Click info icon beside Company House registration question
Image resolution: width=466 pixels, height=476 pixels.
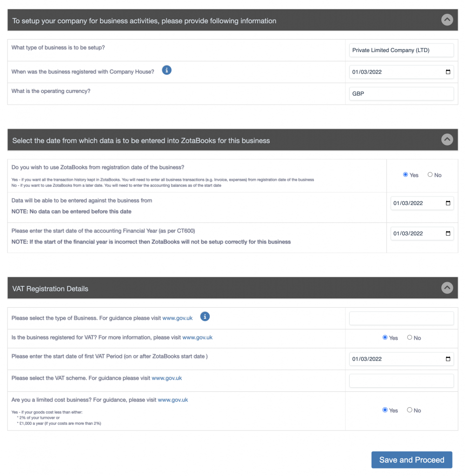[166, 70]
